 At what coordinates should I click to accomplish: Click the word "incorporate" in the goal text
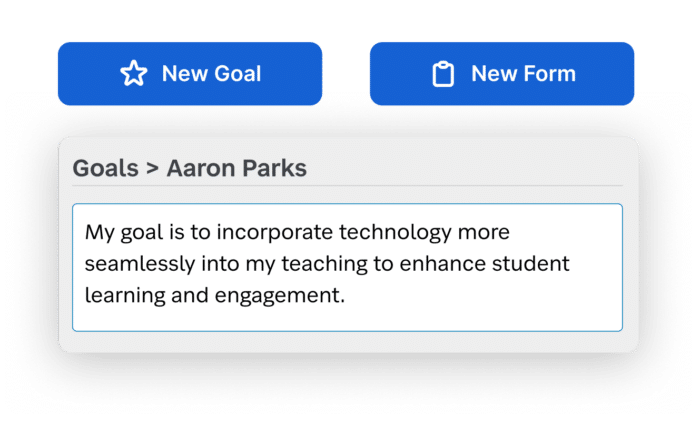pos(275,232)
